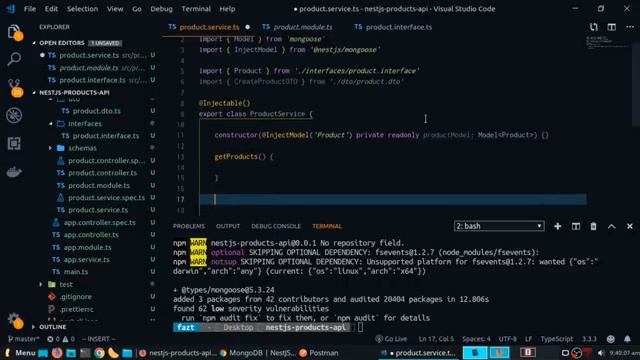Open the Extensions view in activity bar
640x360 pixels.
(14, 143)
